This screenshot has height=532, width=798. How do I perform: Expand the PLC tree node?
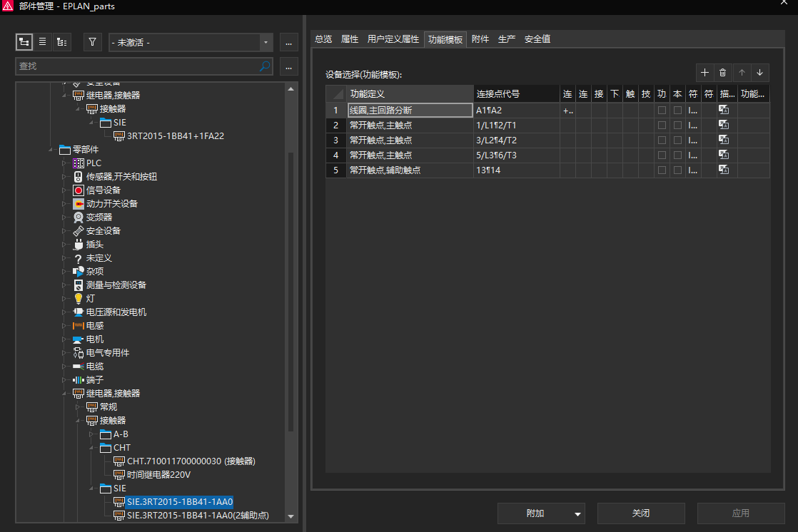(64, 163)
